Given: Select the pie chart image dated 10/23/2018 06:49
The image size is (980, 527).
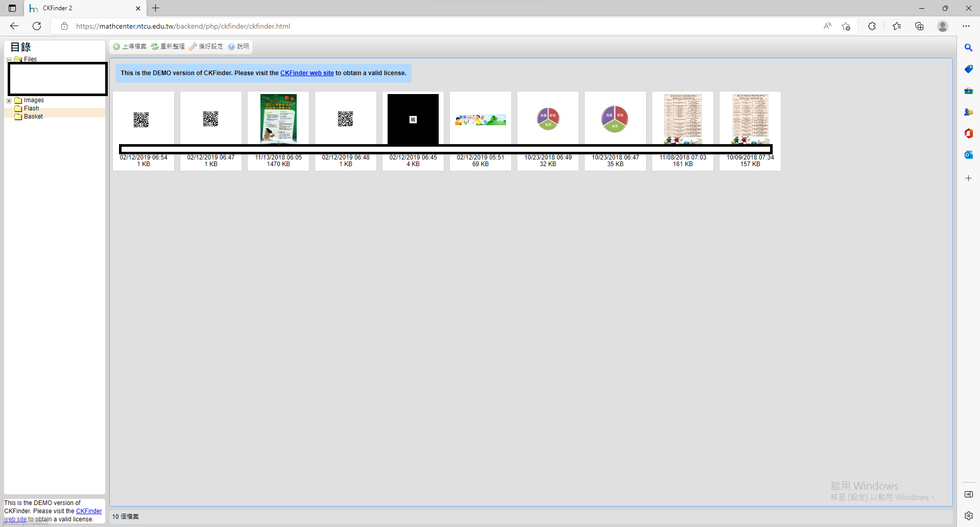Looking at the screenshot, I should coord(548,131).
